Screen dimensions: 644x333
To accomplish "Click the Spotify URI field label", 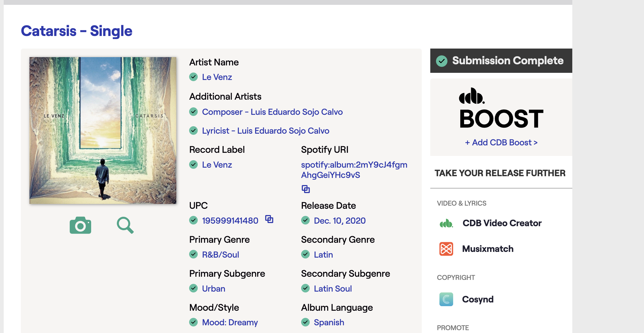I will click(x=325, y=150).
